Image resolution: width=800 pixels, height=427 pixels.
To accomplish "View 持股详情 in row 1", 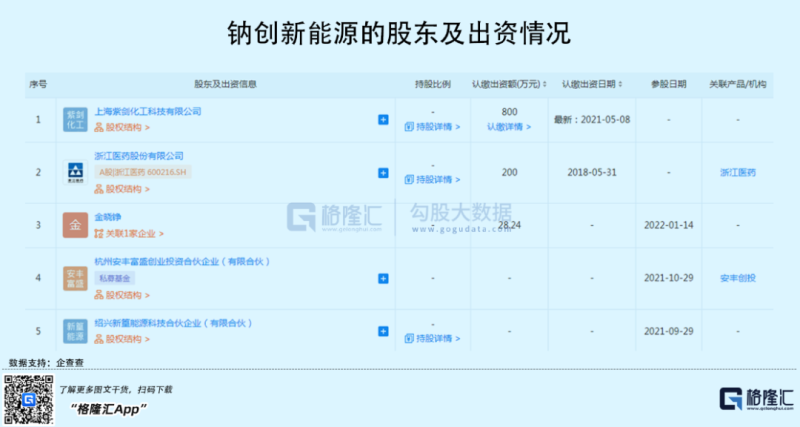I will (432, 127).
